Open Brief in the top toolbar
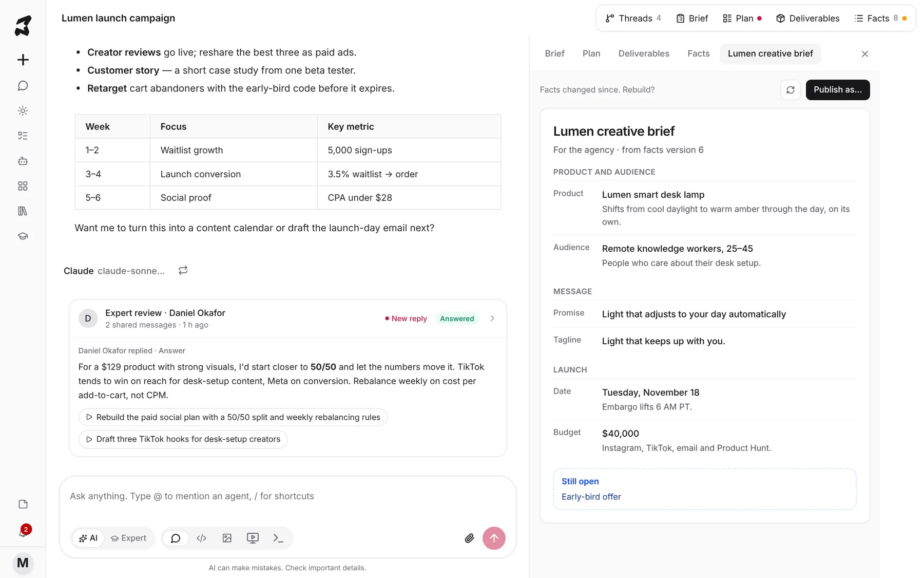The width and height of the screenshot is (924, 578). 692,18
